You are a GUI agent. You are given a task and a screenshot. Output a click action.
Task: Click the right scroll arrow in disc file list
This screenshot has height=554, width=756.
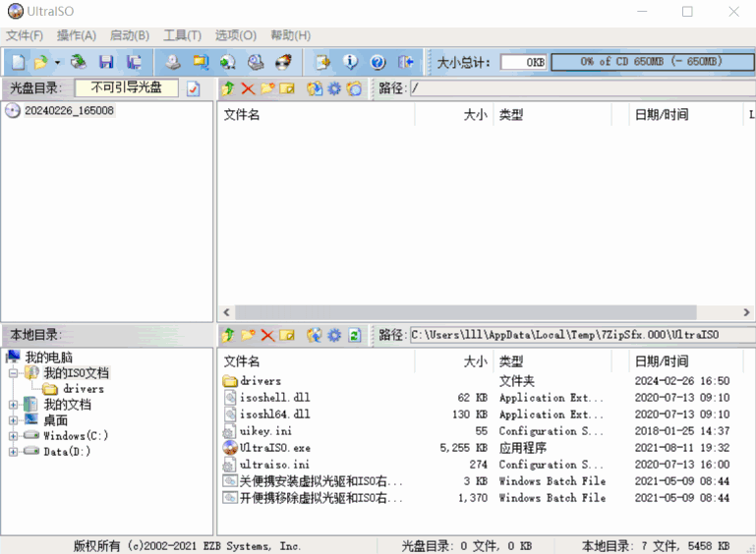coord(746,312)
